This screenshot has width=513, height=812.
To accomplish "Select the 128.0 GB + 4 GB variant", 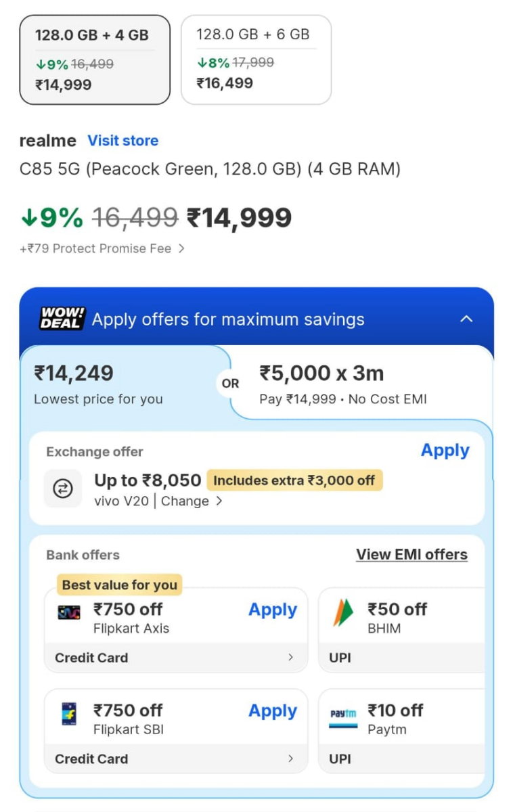I will pyautogui.click(x=95, y=58).
